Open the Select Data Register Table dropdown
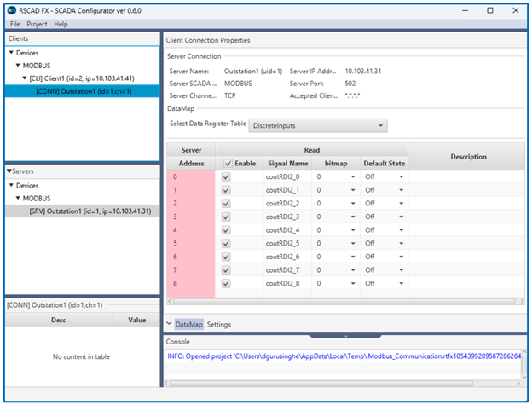532x405 pixels. [x=318, y=125]
